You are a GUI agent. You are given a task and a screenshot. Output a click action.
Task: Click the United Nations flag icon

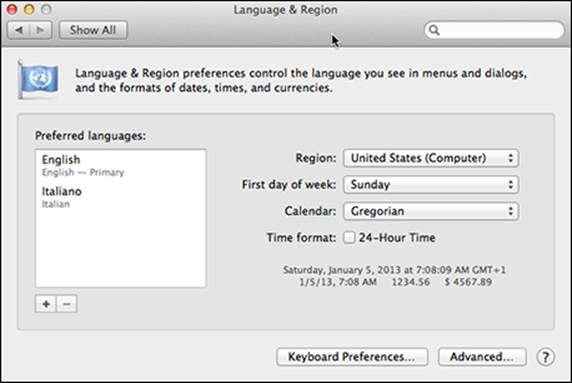(x=39, y=80)
